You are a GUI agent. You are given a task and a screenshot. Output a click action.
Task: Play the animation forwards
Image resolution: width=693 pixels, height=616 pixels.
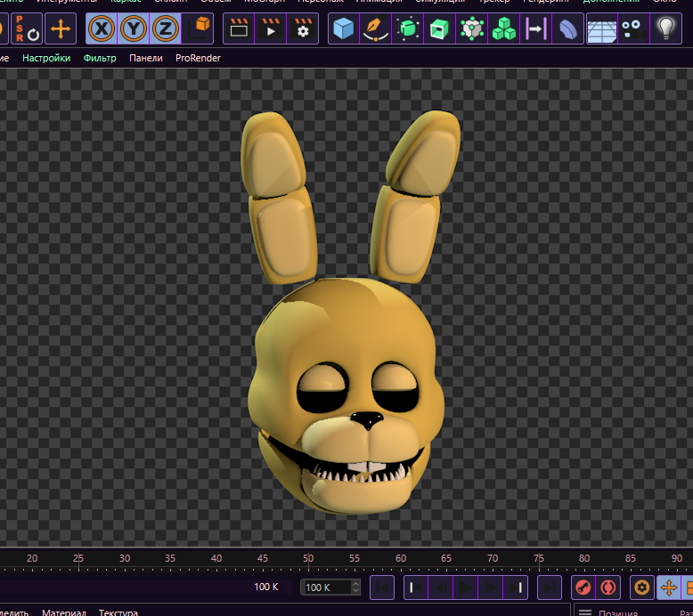click(x=465, y=588)
